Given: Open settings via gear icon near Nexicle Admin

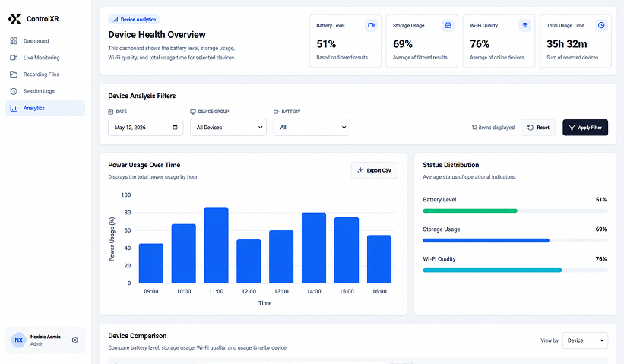Looking at the screenshot, I should point(74,340).
